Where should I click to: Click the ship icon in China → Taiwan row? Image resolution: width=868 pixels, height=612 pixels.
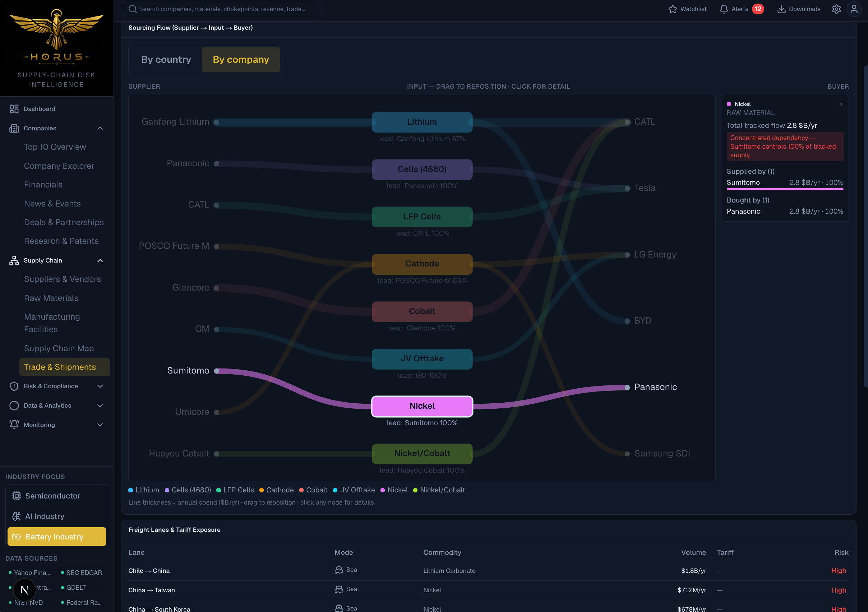[339, 589]
